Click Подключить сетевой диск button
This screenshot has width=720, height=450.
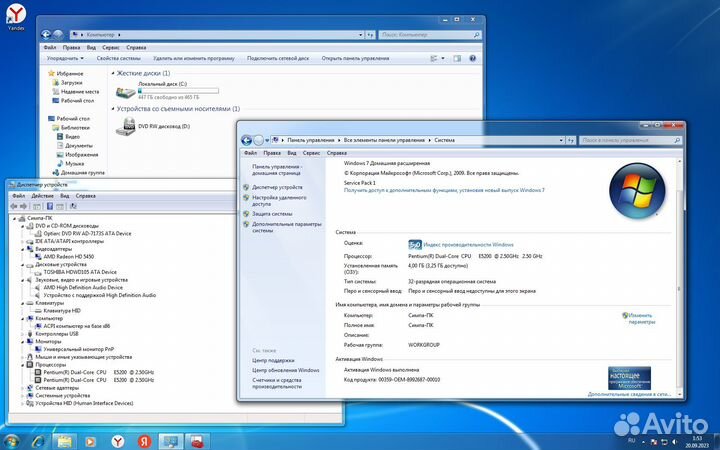(278, 58)
